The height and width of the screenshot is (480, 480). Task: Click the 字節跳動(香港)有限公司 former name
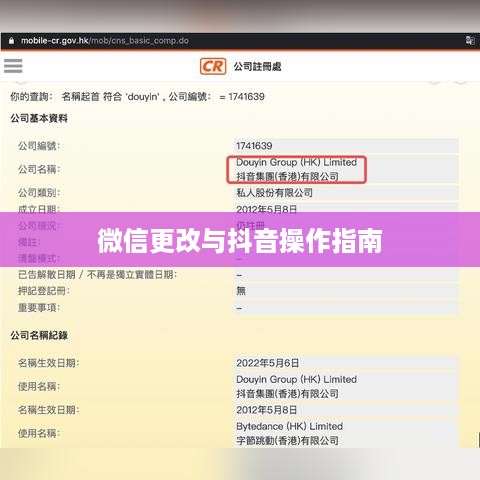[287, 440]
